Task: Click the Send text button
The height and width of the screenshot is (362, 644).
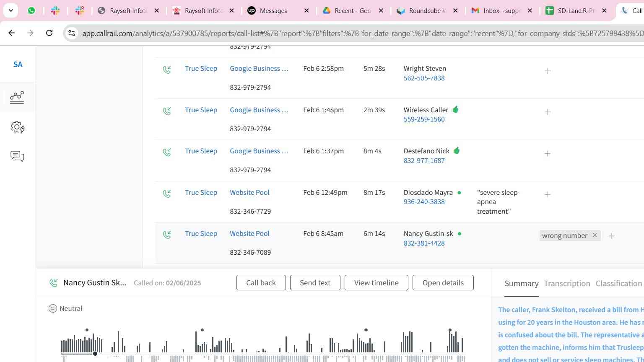Action: click(315, 282)
